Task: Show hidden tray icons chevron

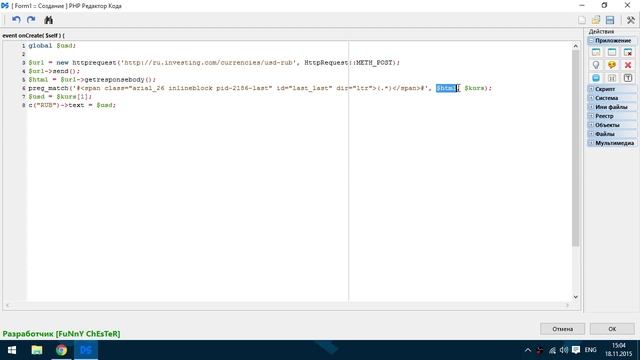Action: (528, 350)
